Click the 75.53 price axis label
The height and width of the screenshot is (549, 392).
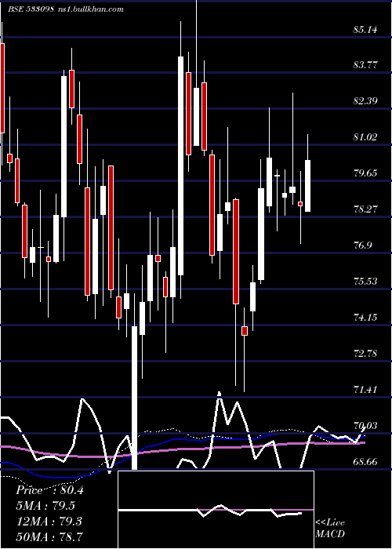(365, 281)
